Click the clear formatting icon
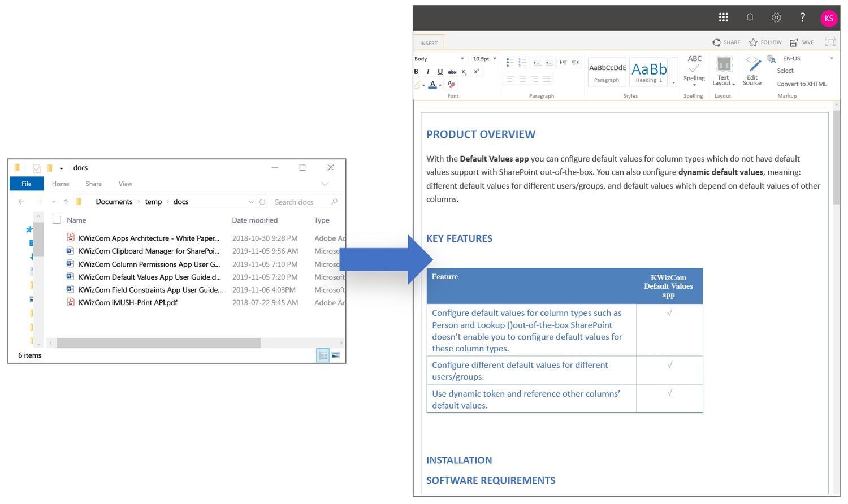The height and width of the screenshot is (504, 848). (x=451, y=84)
